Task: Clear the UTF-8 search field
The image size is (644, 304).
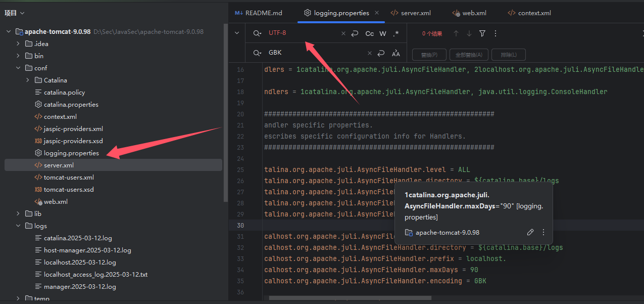Action: 343,33
